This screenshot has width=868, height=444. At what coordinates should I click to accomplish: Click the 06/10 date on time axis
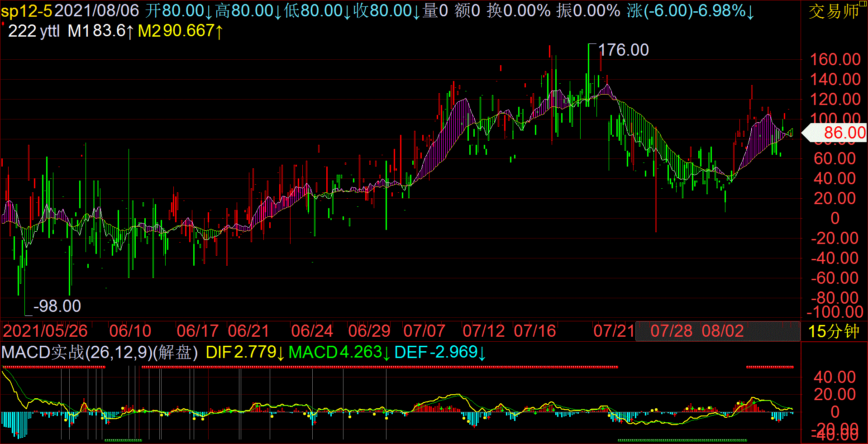click(130, 331)
